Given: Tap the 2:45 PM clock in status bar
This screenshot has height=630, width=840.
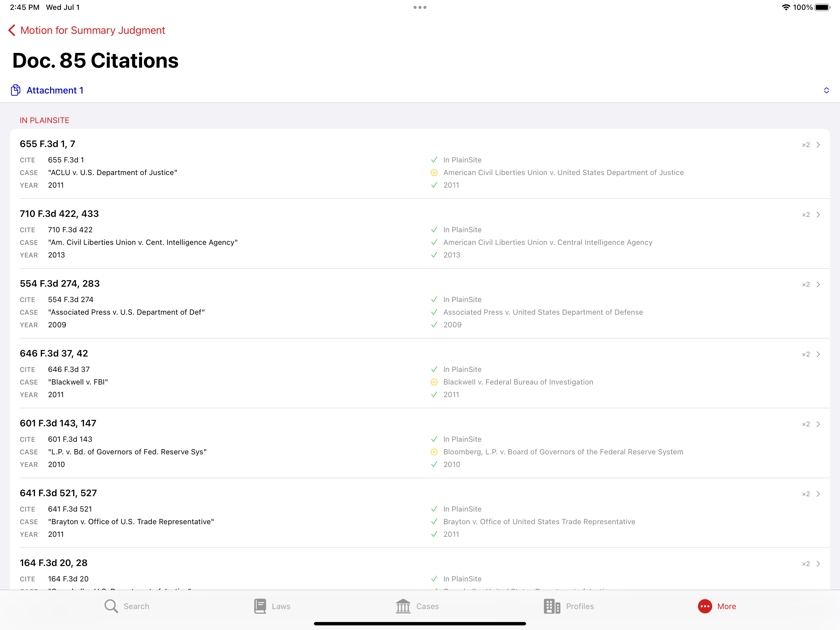Looking at the screenshot, I should 25,7.
